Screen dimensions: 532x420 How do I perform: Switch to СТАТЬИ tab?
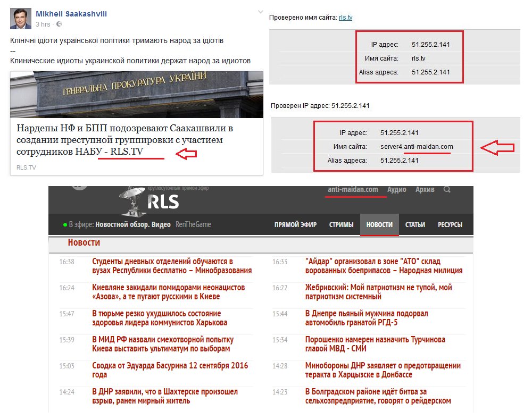415,224
